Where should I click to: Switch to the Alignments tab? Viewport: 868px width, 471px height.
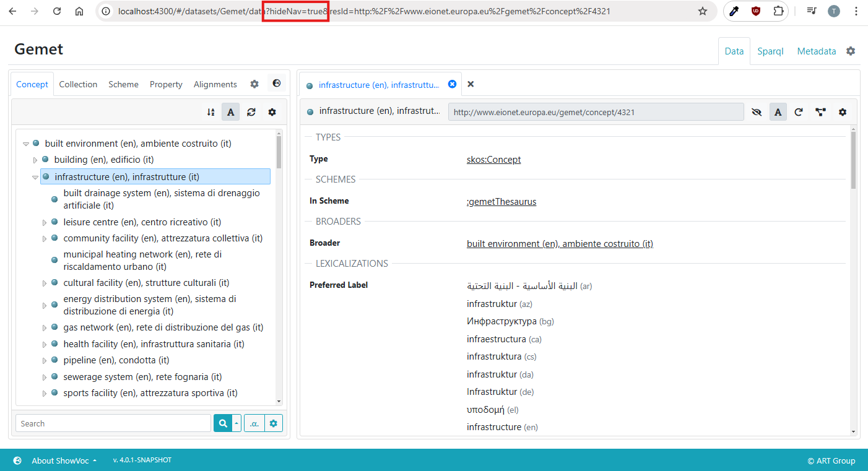[215, 84]
